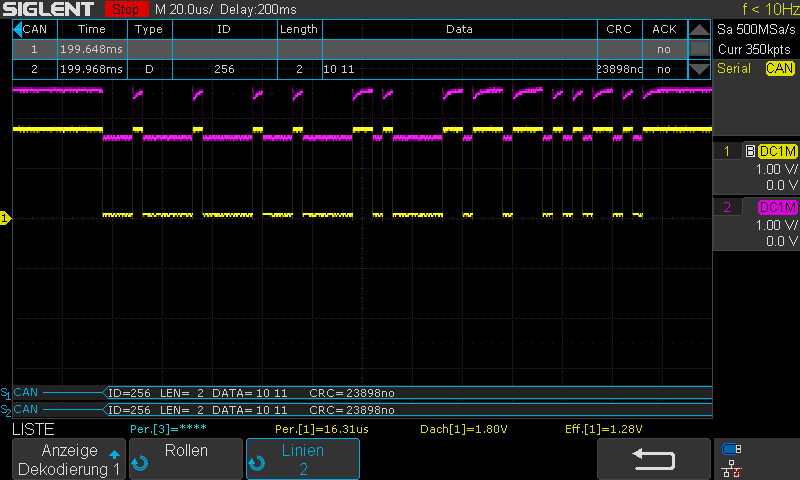Click CRC cell '23898no'
Viewport: 800px width, 480px height.
click(619, 69)
